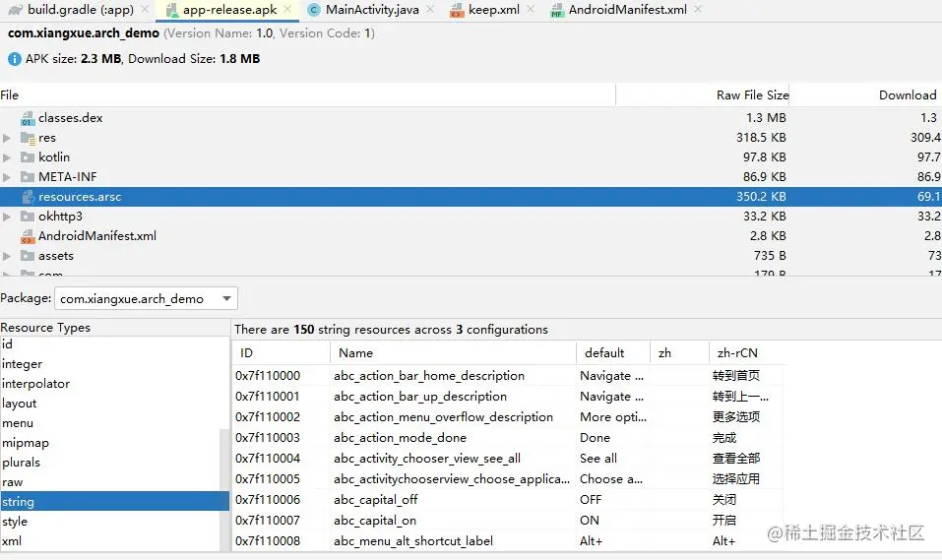Click the zh column header
This screenshot has height=560, width=942.
pos(679,352)
